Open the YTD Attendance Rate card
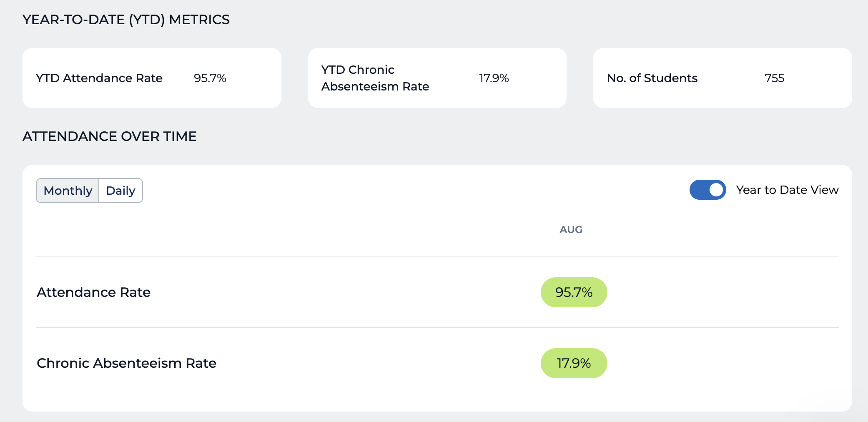Image resolution: width=868 pixels, height=422 pixels. coord(152,78)
